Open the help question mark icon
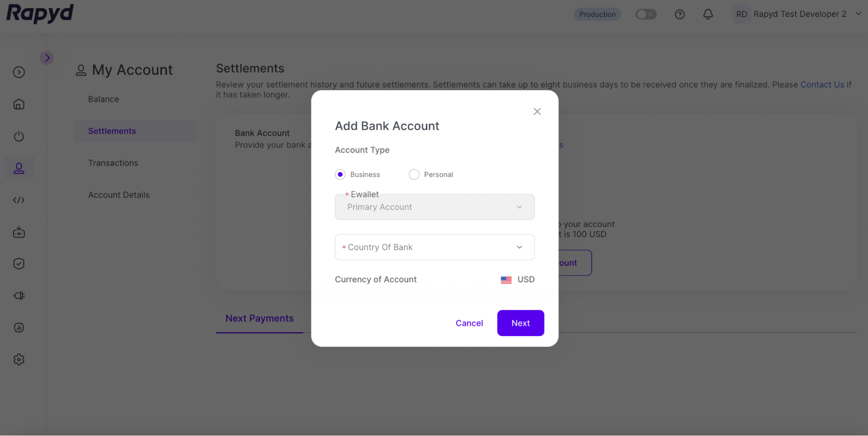The width and height of the screenshot is (868, 436). click(x=680, y=14)
